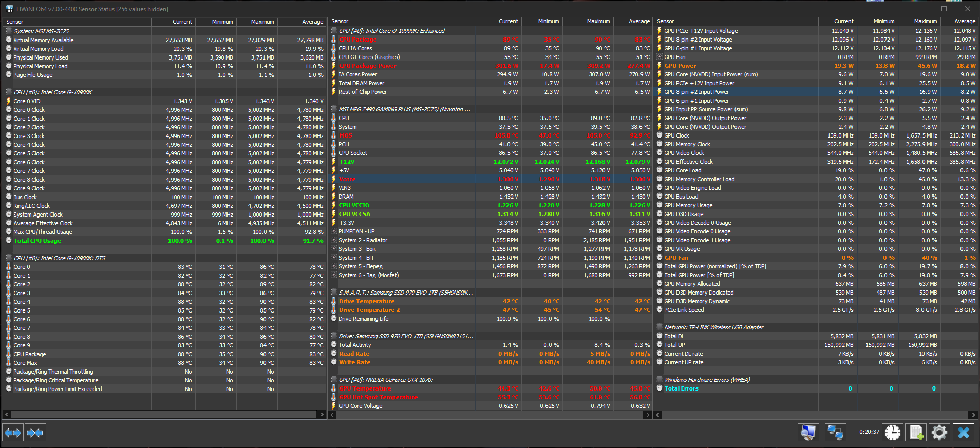
Task: Click the fan icon beside PUMPFAN - UP
Action: coord(334,231)
